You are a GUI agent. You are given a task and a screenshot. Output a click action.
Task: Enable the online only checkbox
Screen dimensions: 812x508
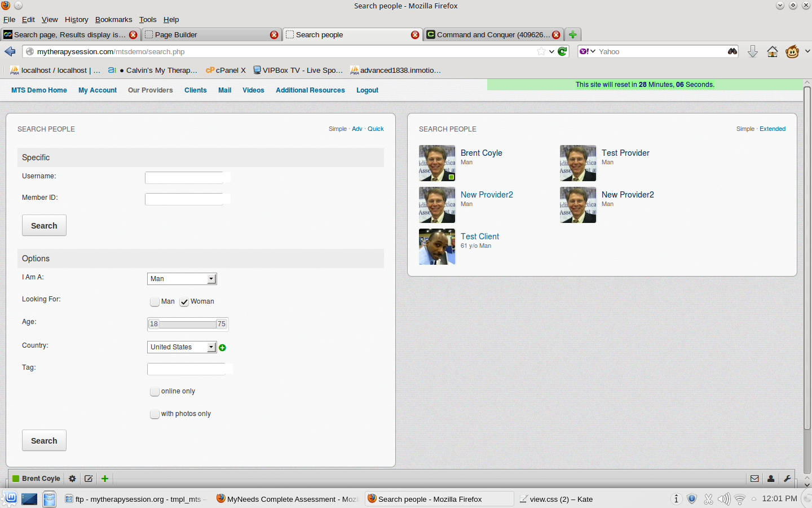(155, 392)
